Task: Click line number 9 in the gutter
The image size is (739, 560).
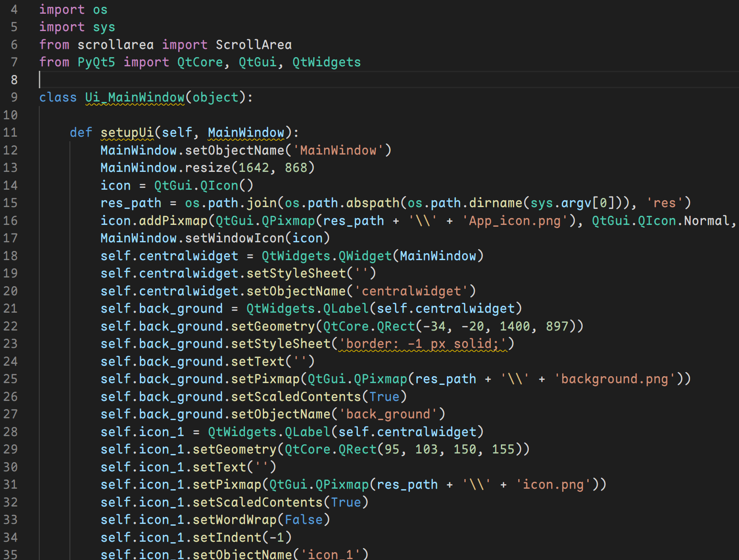Action: [x=14, y=97]
